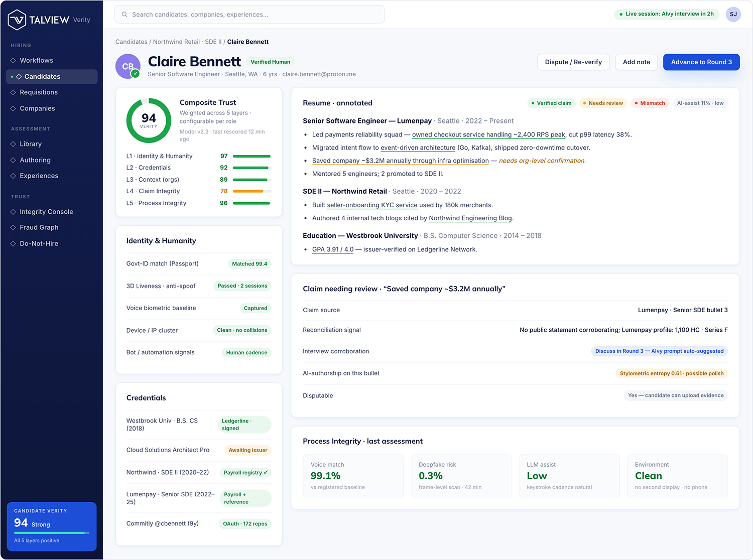Click the OAuth · 172 repos badge
The image size is (753, 560).
[x=245, y=524]
